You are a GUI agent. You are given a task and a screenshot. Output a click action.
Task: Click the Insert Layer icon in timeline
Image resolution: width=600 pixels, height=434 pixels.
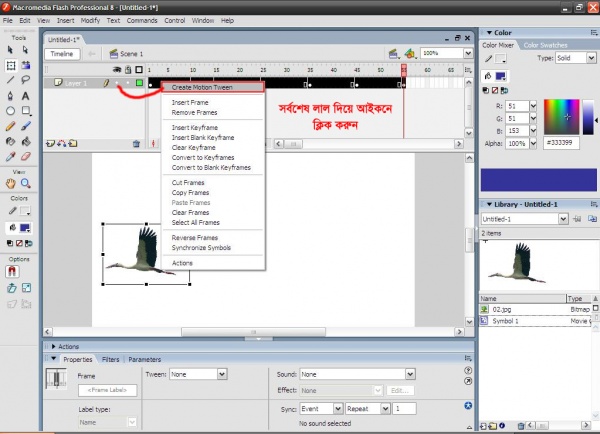point(50,144)
